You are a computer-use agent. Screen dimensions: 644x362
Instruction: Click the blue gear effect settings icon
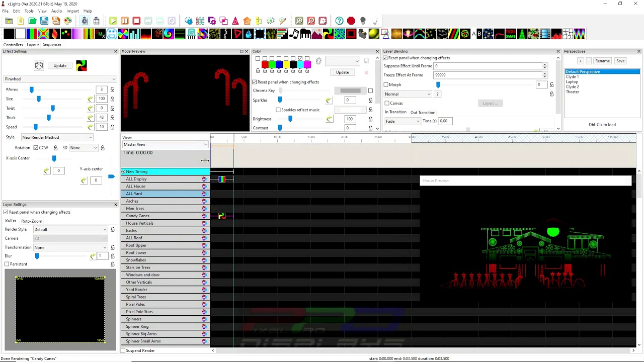189,21
